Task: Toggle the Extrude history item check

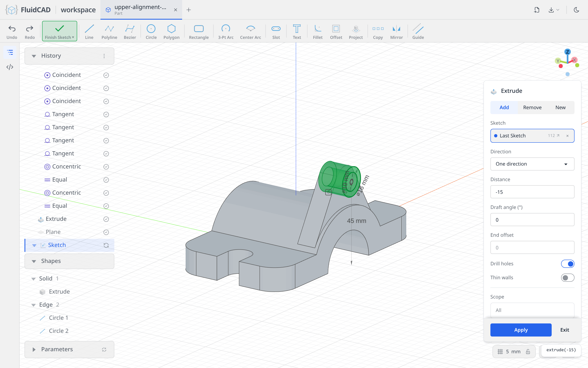Action: click(106, 219)
